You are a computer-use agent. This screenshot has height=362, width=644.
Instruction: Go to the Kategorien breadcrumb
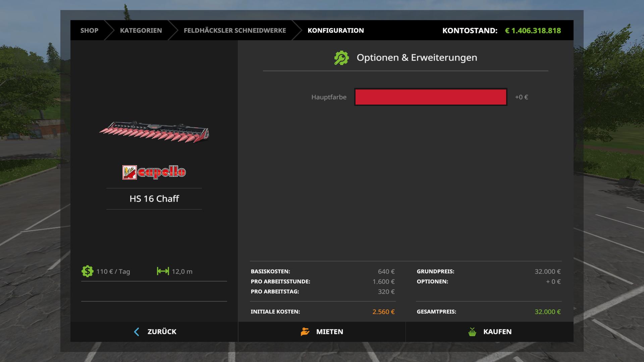click(x=141, y=31)
